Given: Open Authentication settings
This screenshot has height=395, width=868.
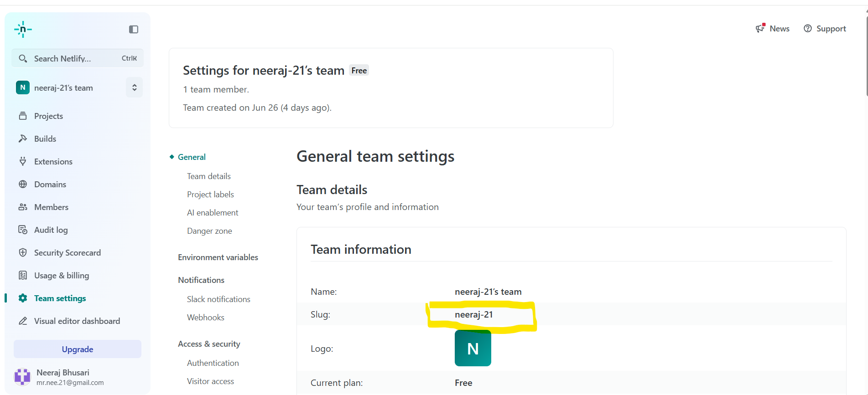Looking at the screenshot, I should (x=213, y=363).
